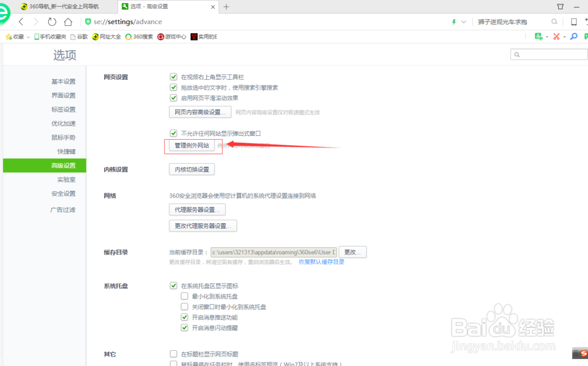588x366 pixels.
Task: Open 游戏中心 bookmark
Action: 172,36
